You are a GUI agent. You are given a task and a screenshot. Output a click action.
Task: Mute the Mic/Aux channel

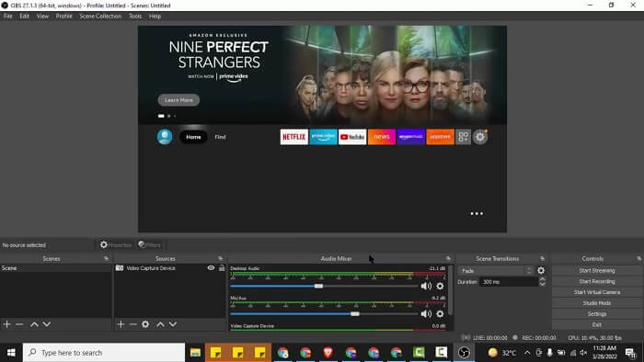(x=426, y=313)
